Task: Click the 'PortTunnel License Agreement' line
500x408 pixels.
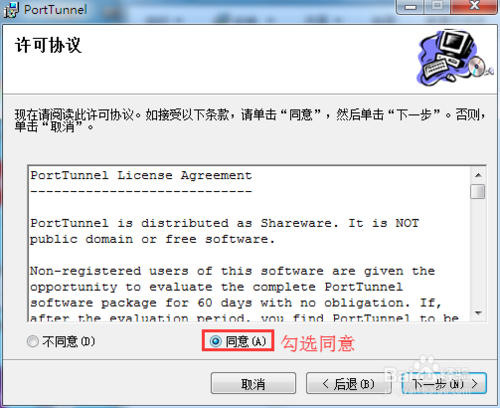Action: (141, 175)
